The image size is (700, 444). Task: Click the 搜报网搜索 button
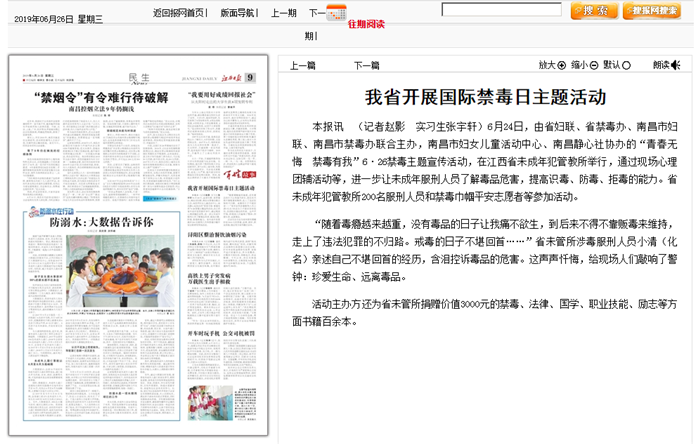coord(652,11)
